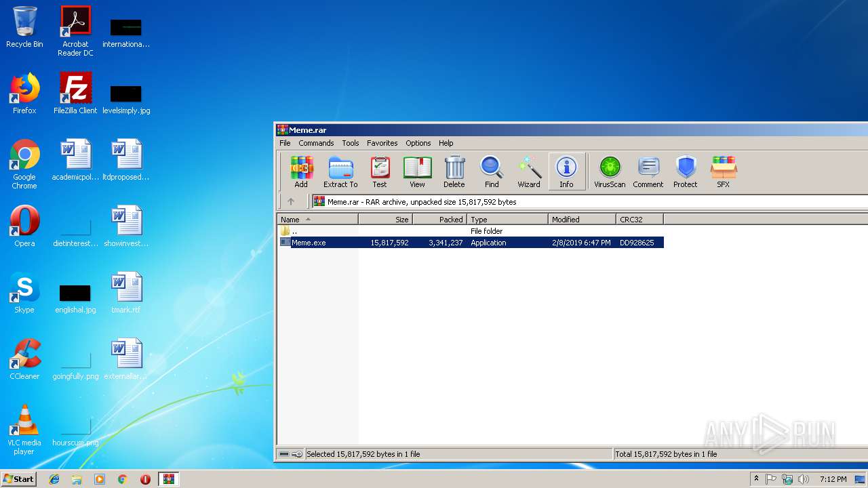Click the Delete trash icon in WinRAR
This screenshot has height=488, width=868.
click(x=454, y=171)
